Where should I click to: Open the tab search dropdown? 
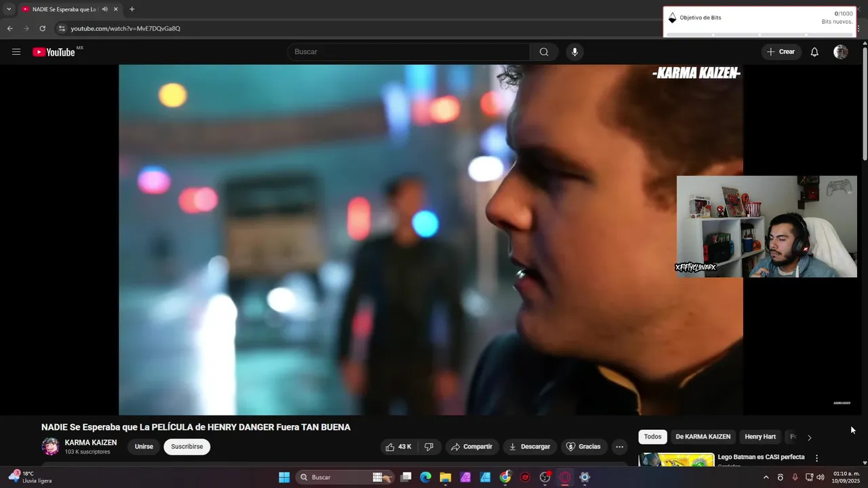click(9, 9)
